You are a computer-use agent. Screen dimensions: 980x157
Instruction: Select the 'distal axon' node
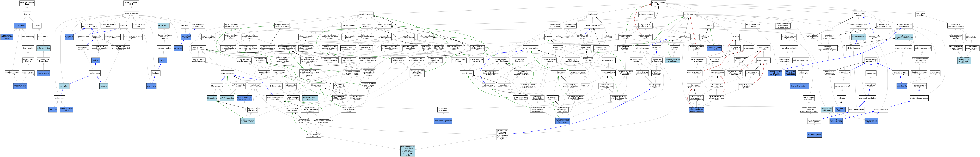point(156,73)
